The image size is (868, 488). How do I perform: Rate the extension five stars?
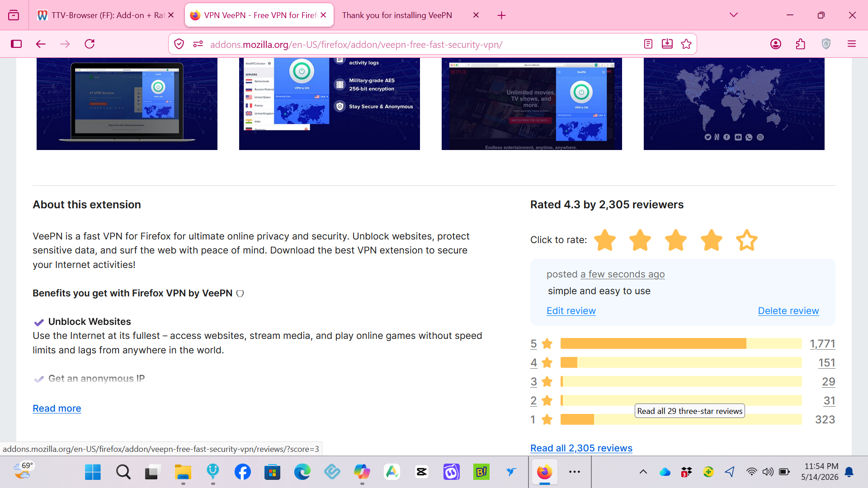[x=747, y=240]
